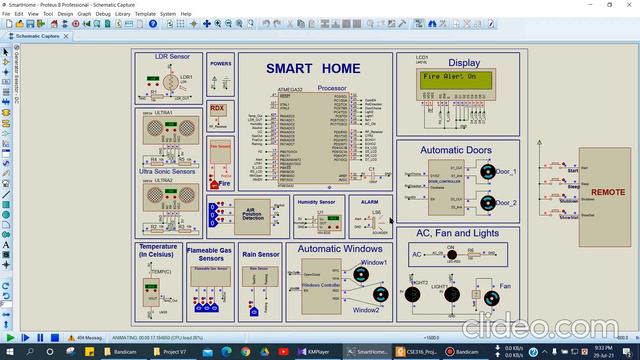The image size is (640, 360).
Task: Select the Marker plus tool
Action: pyautogui.click(x=6, y=265)
